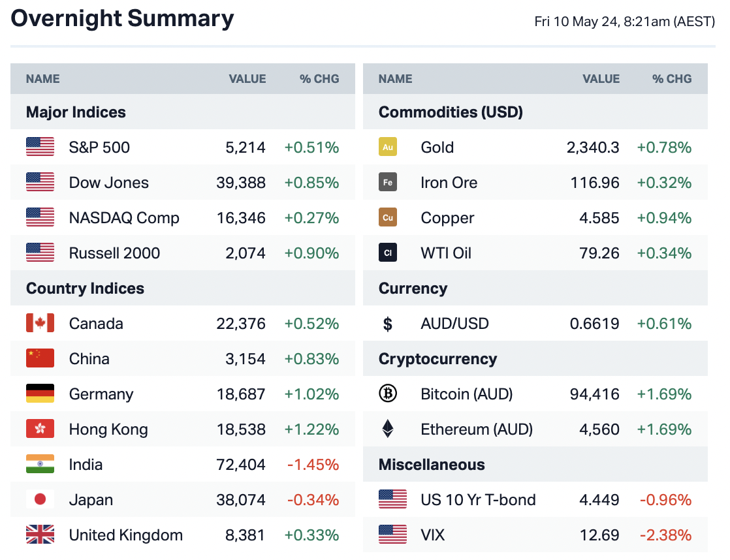The height and width of the screenshot is (560, 730).
Task: Click the Bitcoin logo icon
Action: (388, 394)
